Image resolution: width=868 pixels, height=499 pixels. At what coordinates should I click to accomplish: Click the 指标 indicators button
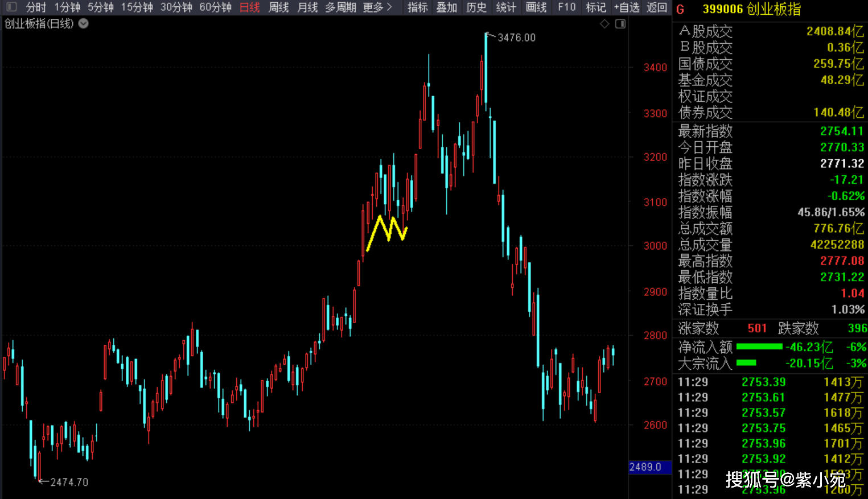click(417, 7)
